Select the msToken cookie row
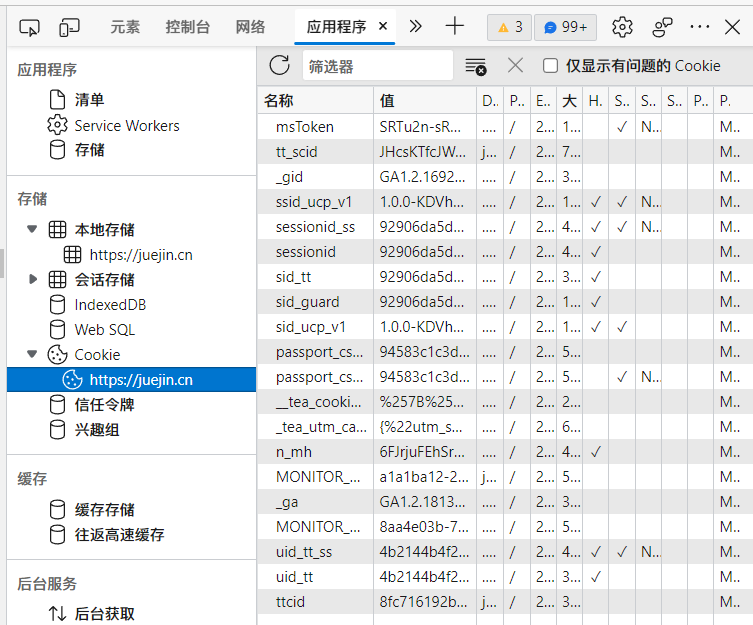The height and width of the screenshot is (625, 753). tap(505, 127)
